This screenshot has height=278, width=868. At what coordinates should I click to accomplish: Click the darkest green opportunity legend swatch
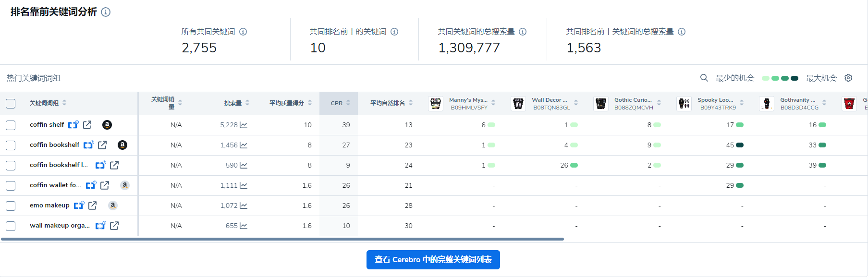point(795,78)
